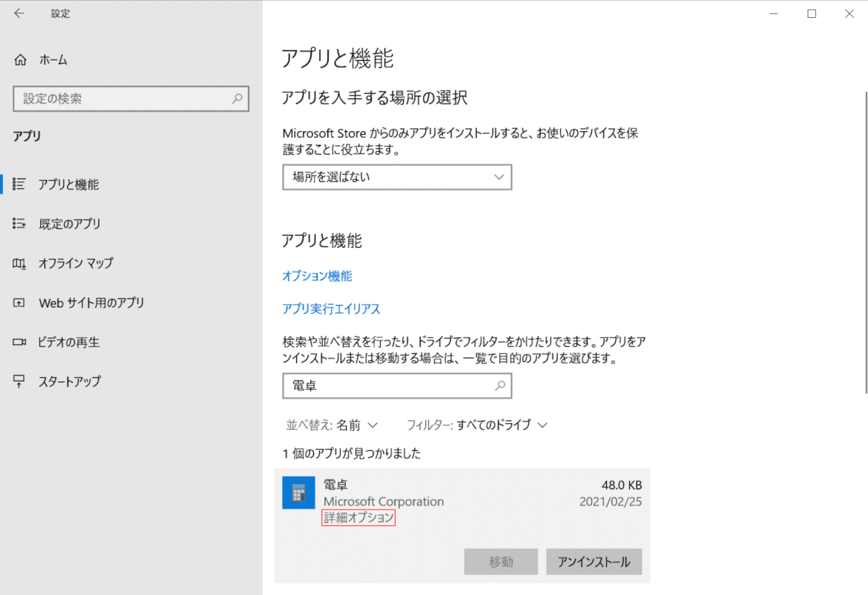Click the magnifier in 設定の検索 box

click(237, 98)
